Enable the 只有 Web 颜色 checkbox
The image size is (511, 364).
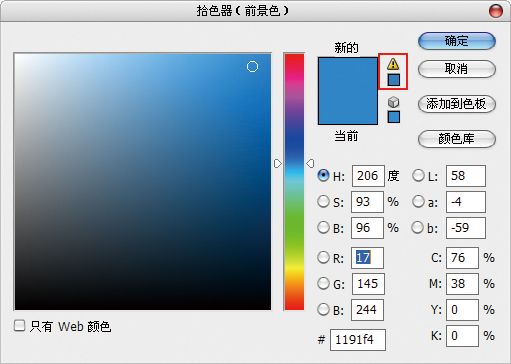click(19, 325)
